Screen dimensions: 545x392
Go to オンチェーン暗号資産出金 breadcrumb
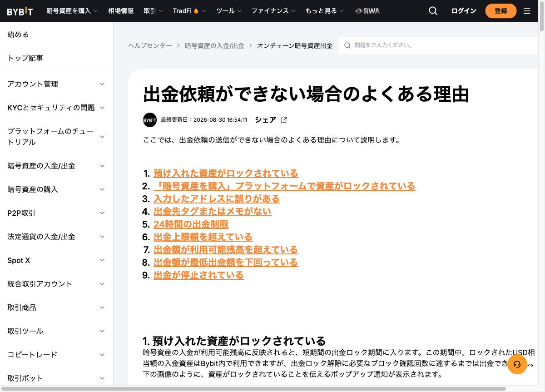295,45
